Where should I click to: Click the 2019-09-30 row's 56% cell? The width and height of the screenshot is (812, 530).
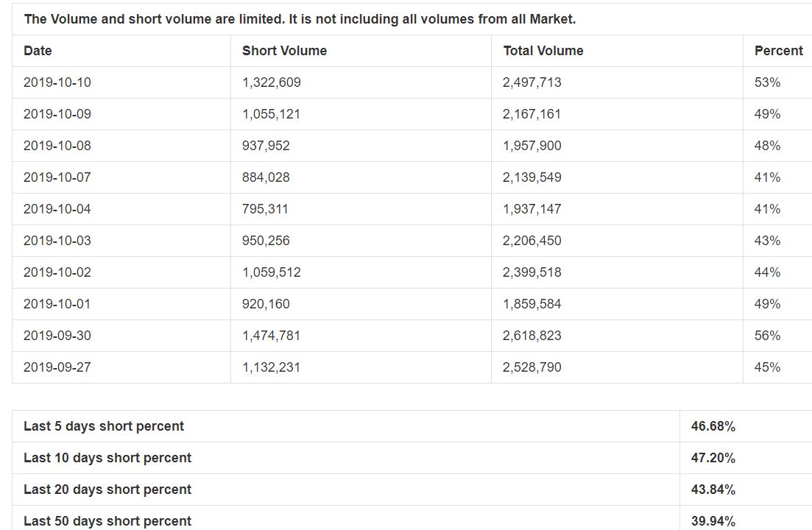click(x=767, y=336)
